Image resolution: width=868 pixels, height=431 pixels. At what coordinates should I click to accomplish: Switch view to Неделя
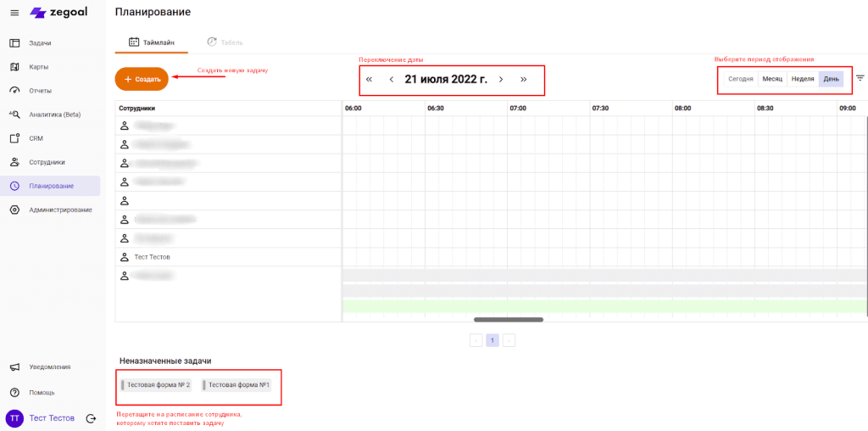802,79
